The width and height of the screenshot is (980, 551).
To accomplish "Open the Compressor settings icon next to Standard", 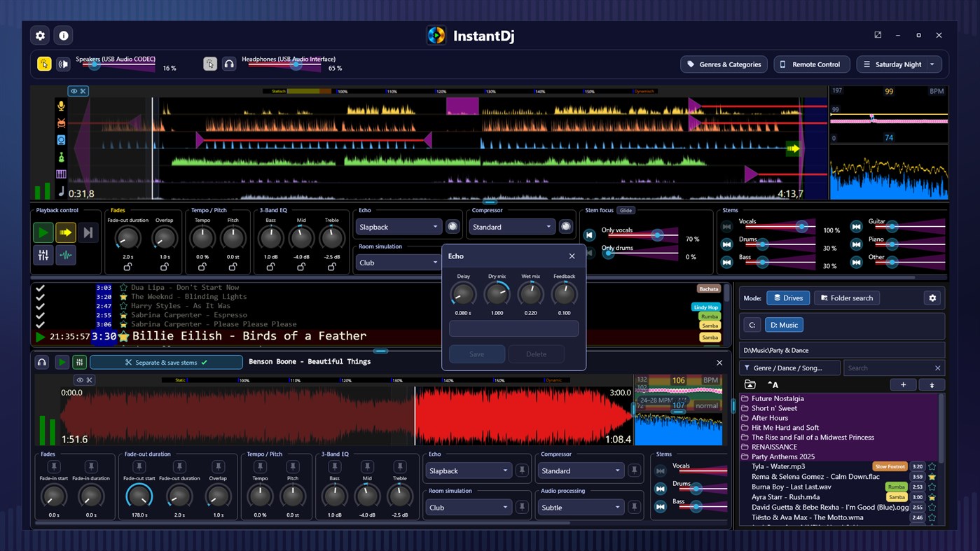I will point(565,227).
